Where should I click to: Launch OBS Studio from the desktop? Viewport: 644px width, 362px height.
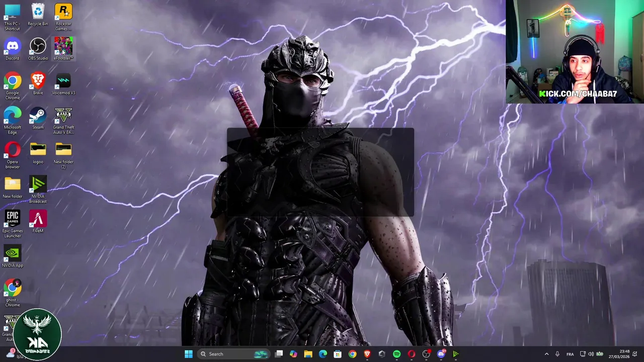coord(38,49)
